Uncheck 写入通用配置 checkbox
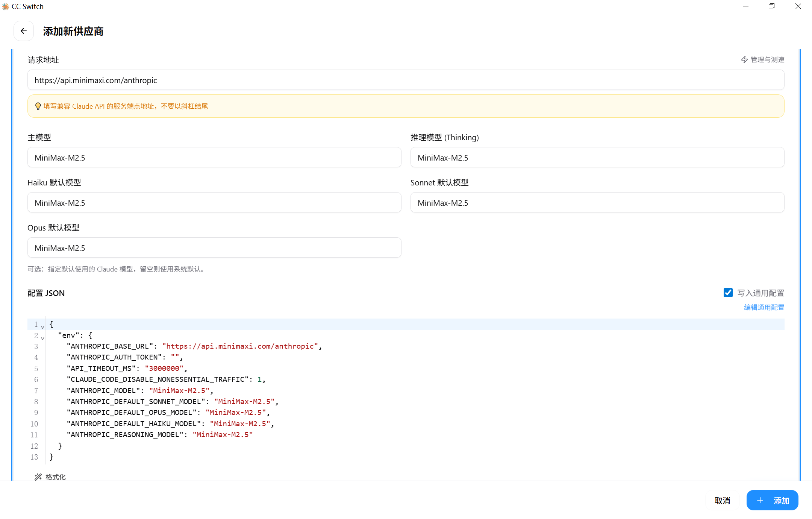Image resolution: width=812 pixels, height=519 pixels. coord(728,293)
